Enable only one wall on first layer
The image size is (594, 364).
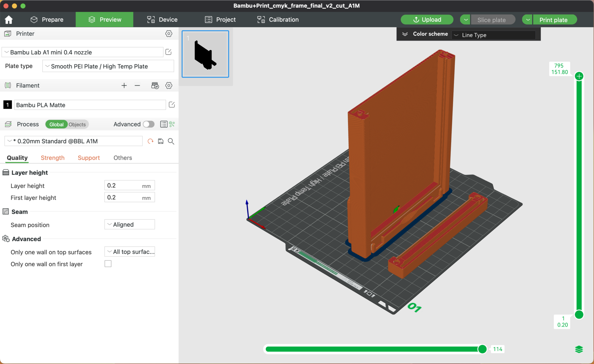pyautogui.click(x=108, y=264)
